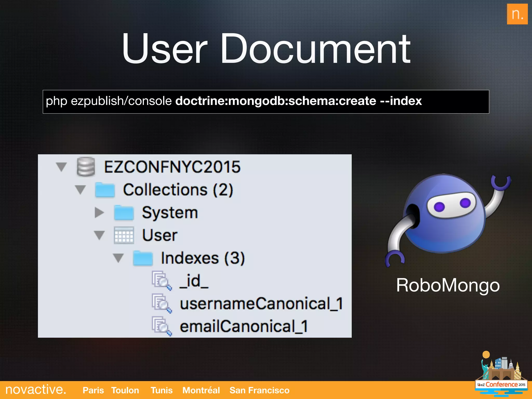This screenshot has width=532, height=399.
Task: Expand the System folder arrow
Action: click(99, 212)
